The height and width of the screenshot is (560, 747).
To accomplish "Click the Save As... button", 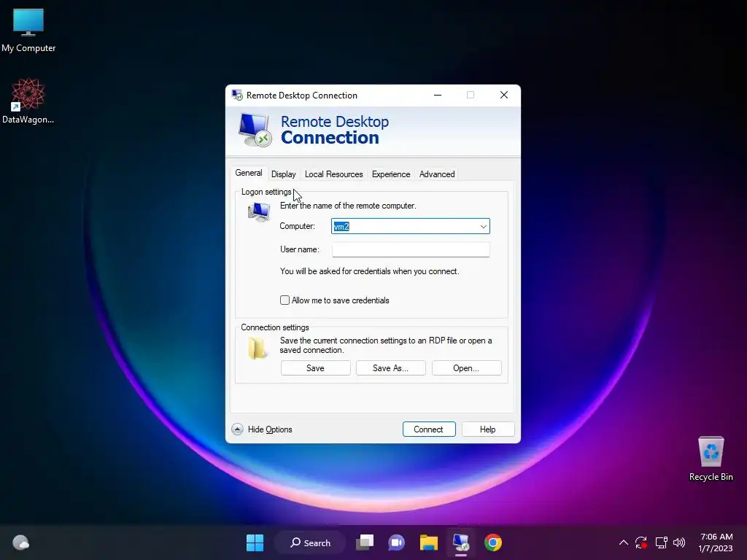I will (391, 368).
